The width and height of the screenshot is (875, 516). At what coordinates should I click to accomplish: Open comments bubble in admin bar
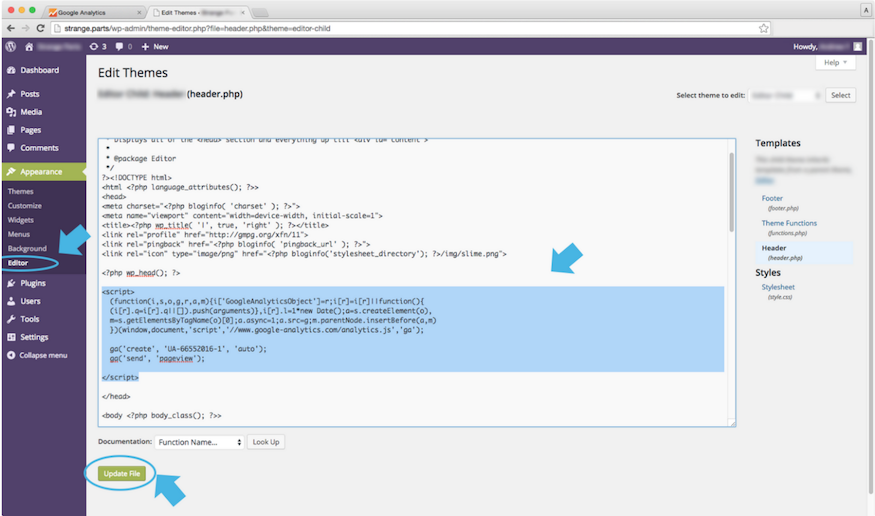click(x=123, y=46)
